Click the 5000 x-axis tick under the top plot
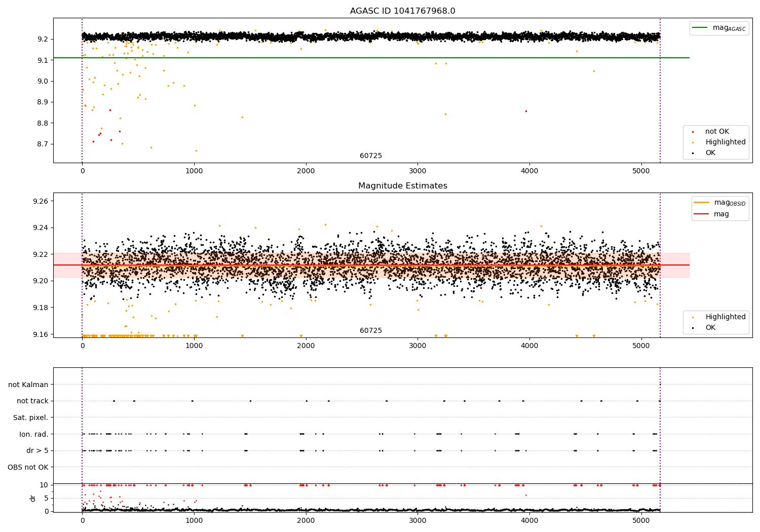Screen dimensions: 760x532 click(x=641, y=171)
